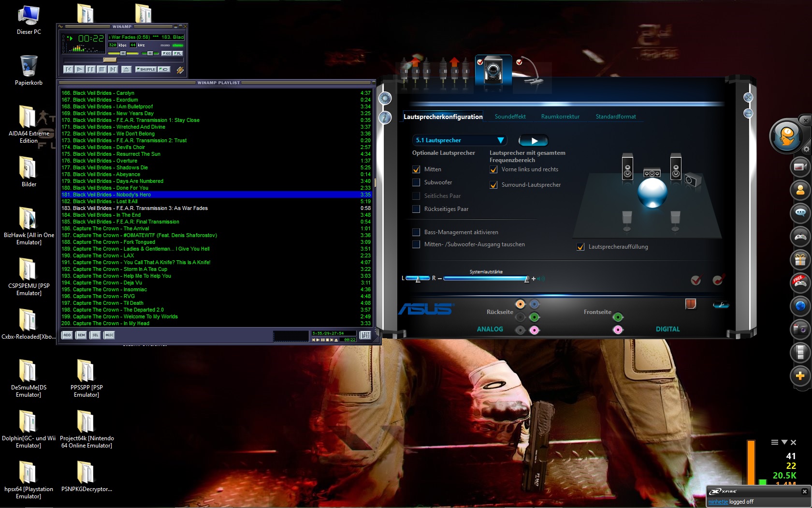Click audio manager settings gear icon
812x508 pixels.
coord(385,99)
